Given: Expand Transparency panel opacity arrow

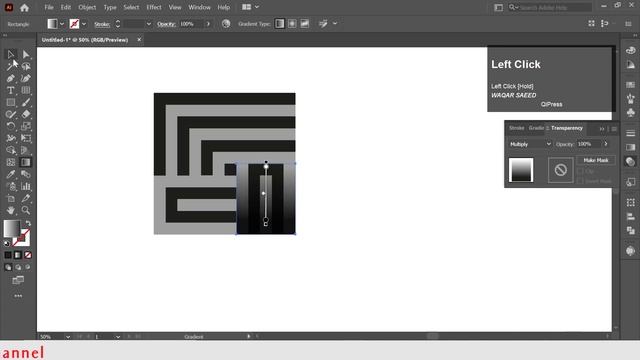Looking at the screenshot, I should [x=606, y=144].
